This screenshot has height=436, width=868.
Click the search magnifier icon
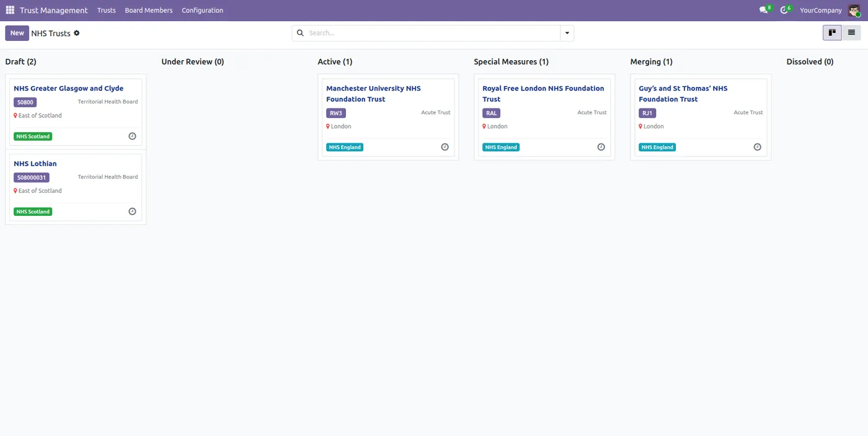tap(301, 33)
